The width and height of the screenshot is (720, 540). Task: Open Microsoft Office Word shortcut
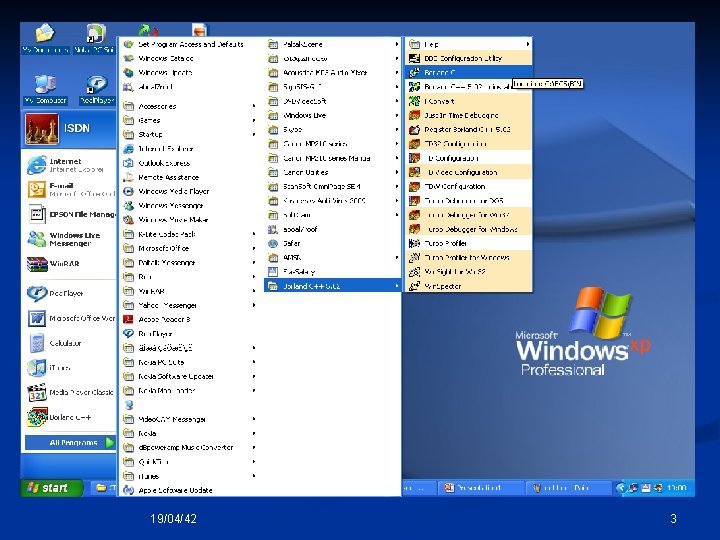tap(69, 318)
